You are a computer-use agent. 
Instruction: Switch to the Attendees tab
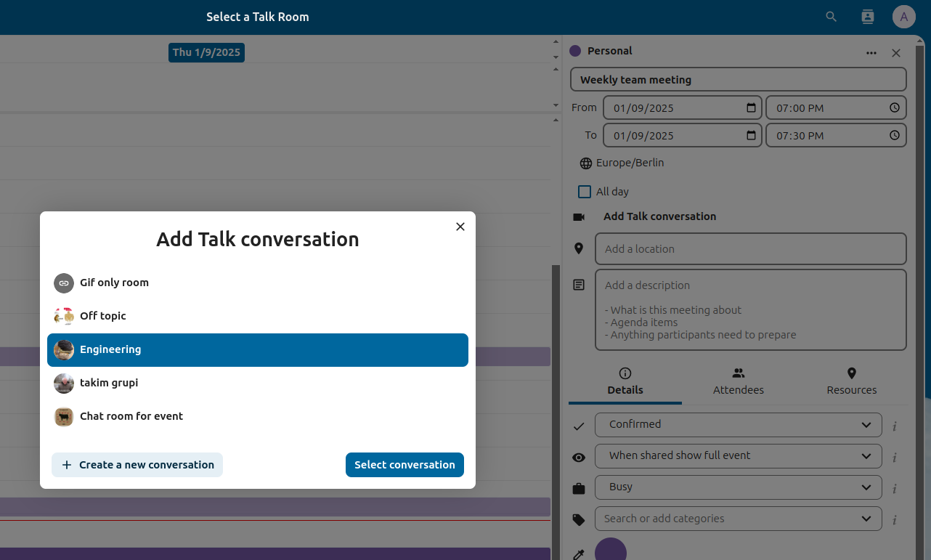(738, 381)
